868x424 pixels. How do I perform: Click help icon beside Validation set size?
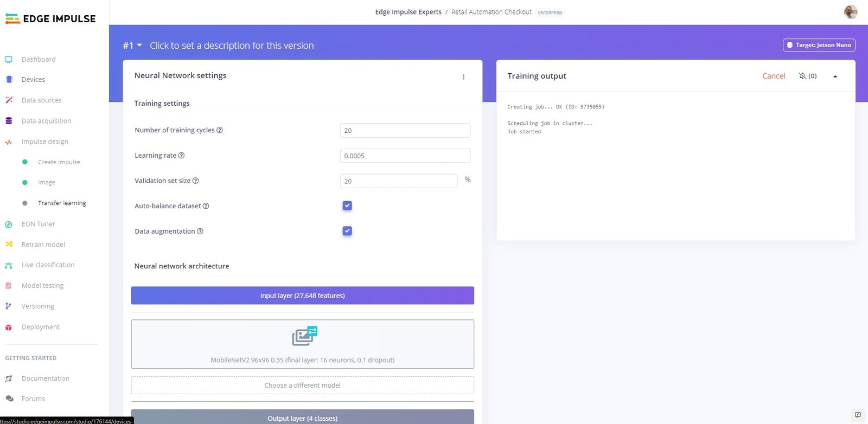pyautogui.click(x=195, y=181)
